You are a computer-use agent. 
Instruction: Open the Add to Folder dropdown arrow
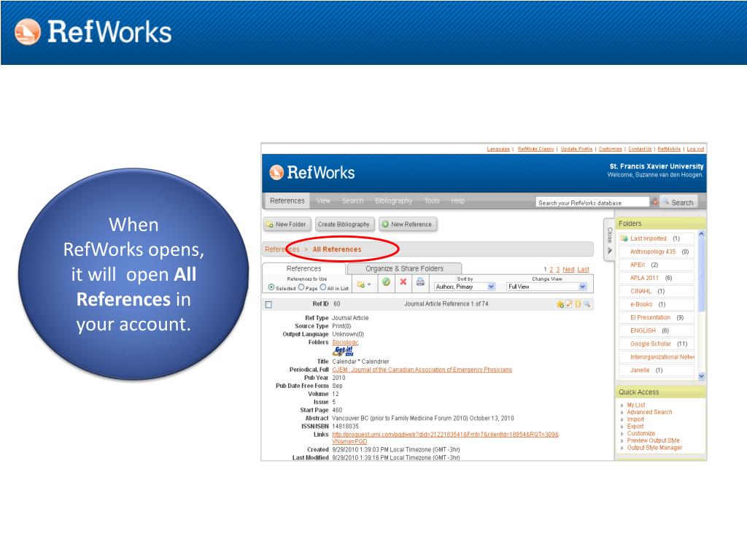point(369,285)
